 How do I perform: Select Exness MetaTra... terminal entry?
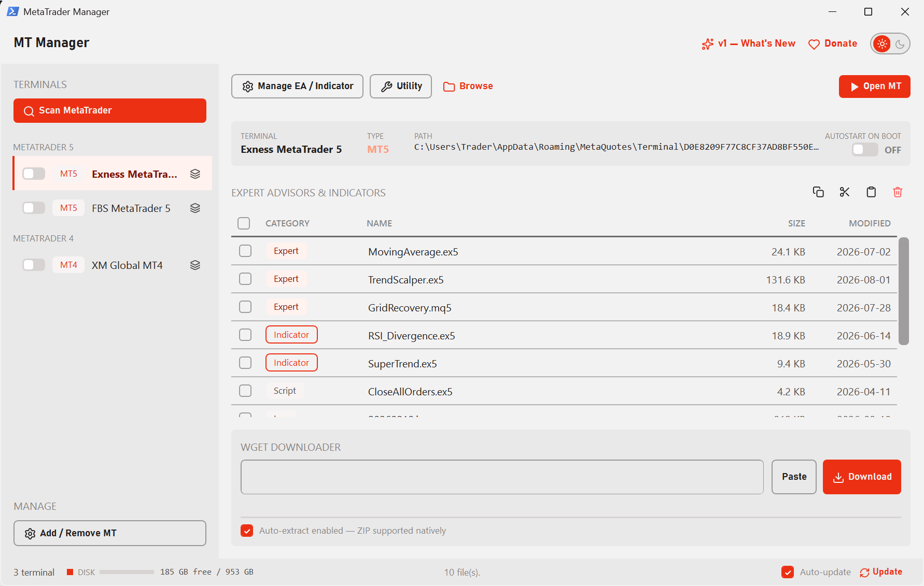(113, 174)
